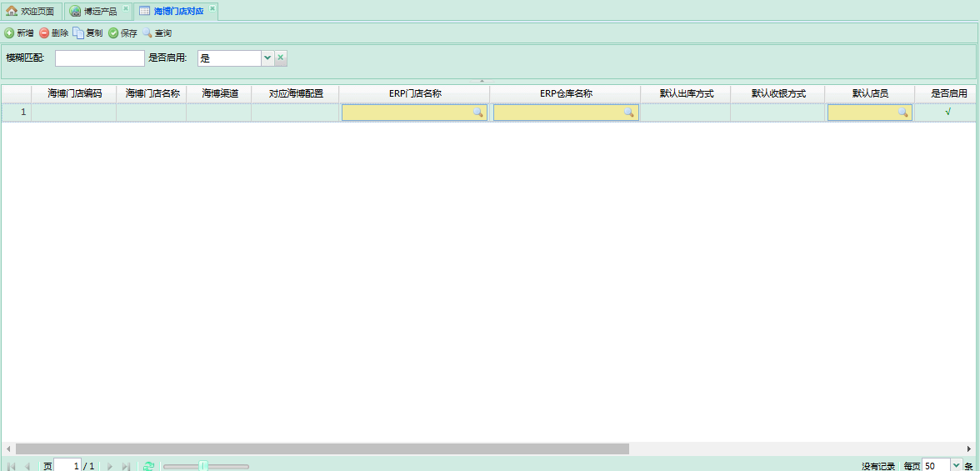Click magnifier icon in ERP仓库名称 cell
The width and height of the screenshot is (980, 471).
pyautogui.click(x=629, y=113)
